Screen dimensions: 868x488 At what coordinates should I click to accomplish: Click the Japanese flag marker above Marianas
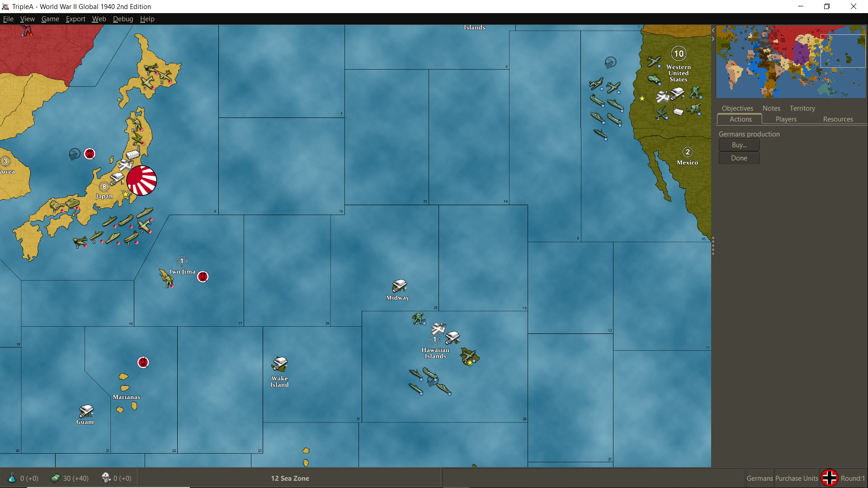pyautogui.click(x=143, y=362)
